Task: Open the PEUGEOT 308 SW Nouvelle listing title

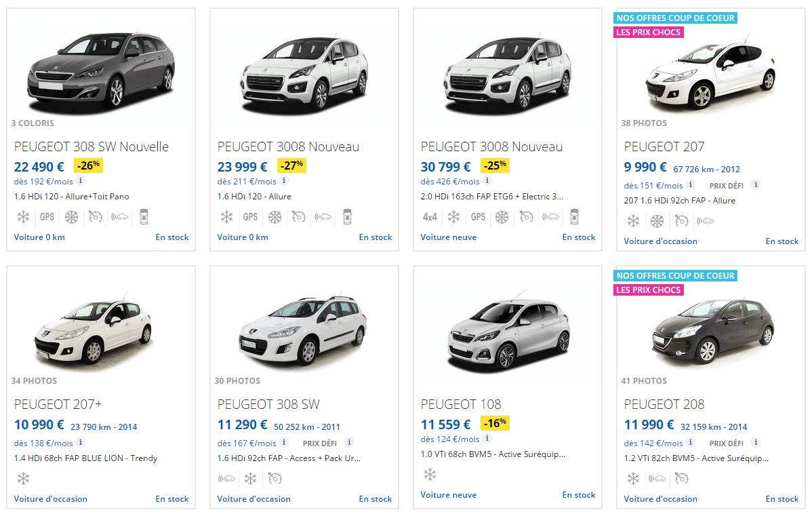Action: (x=91, y=146)
